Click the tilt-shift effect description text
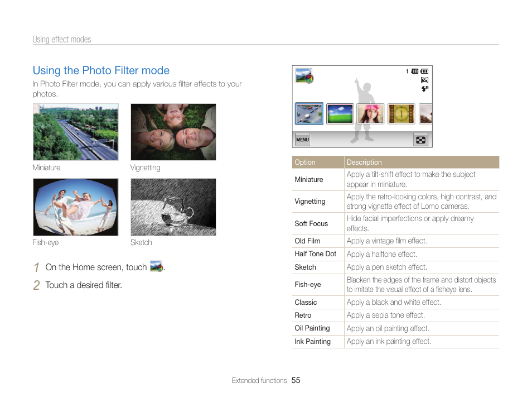This screenshot has height=402, width=532. click(411, 179)
